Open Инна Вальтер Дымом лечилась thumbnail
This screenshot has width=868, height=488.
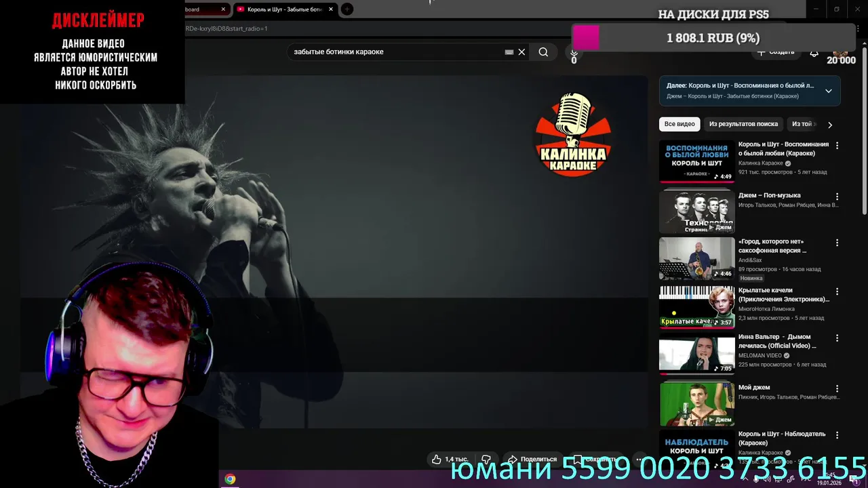click(696, 355)
